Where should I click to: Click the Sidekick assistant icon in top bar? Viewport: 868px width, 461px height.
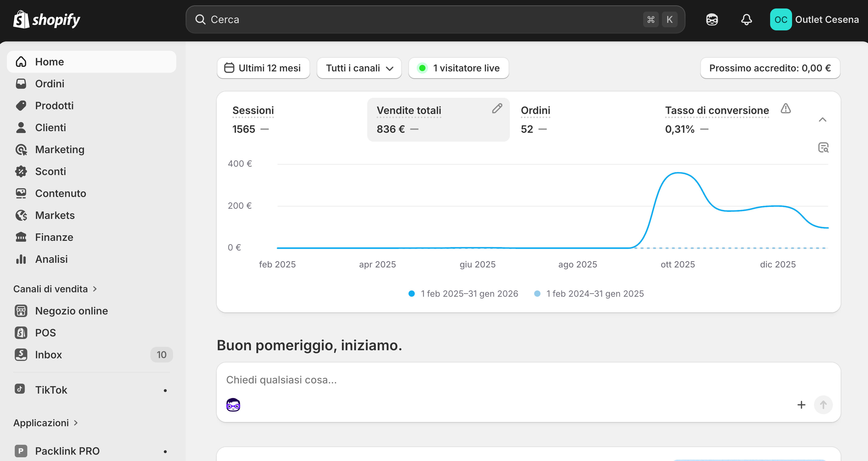(712, 19)
